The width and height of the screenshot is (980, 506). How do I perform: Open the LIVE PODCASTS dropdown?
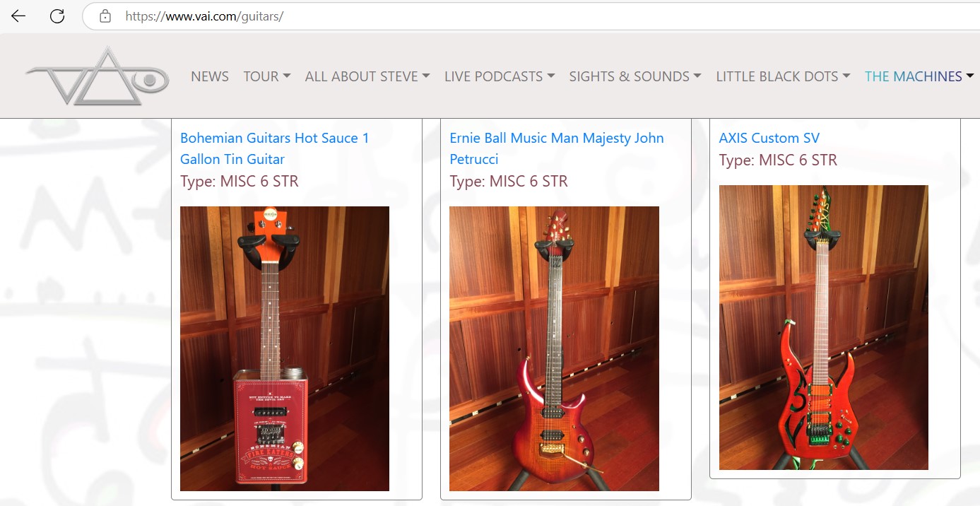[x=500, y=76]
